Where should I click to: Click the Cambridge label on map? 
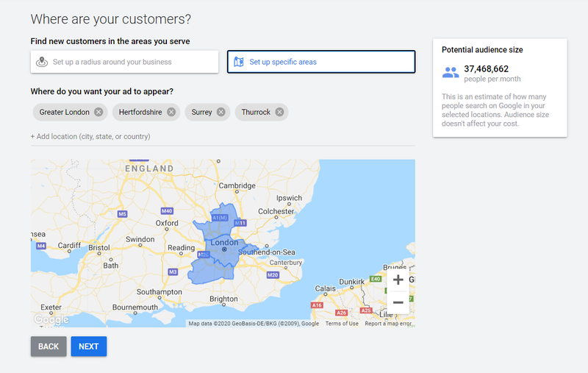click(236, 186)
